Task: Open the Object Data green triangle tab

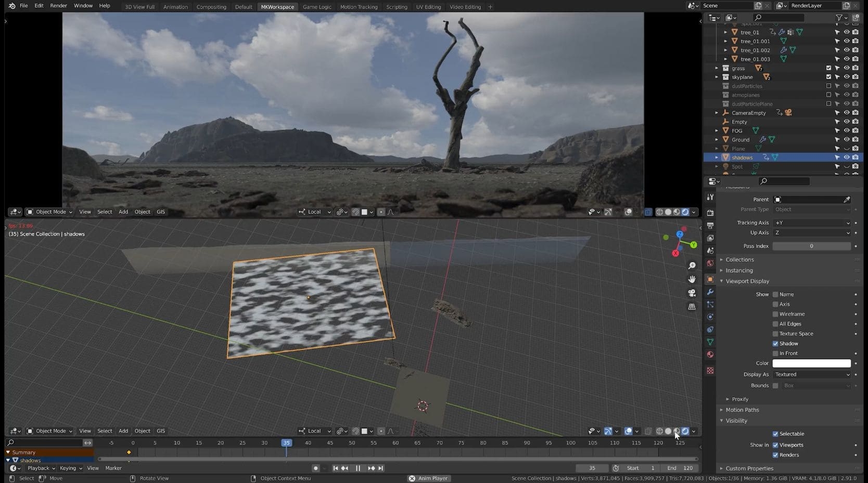Action: pyautogui.click(x=710, y=342)
